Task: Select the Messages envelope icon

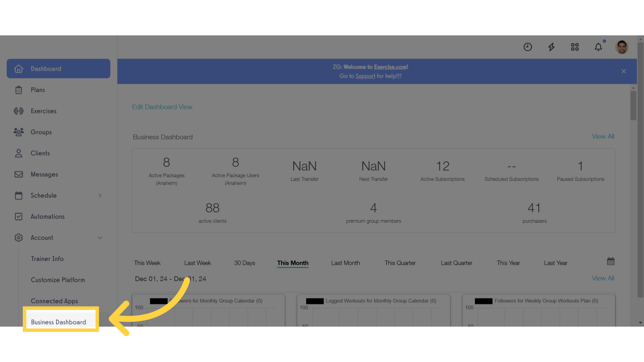Action: click(18, 174)
